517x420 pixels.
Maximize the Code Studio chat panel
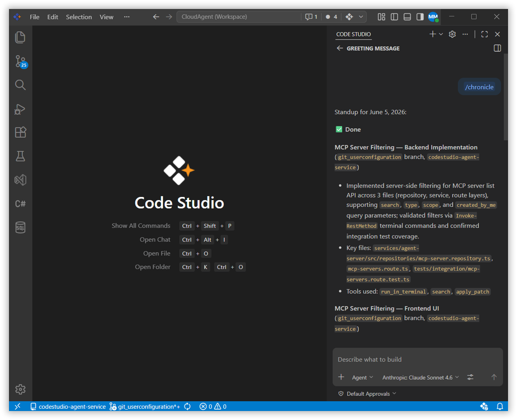coord(484,34)
